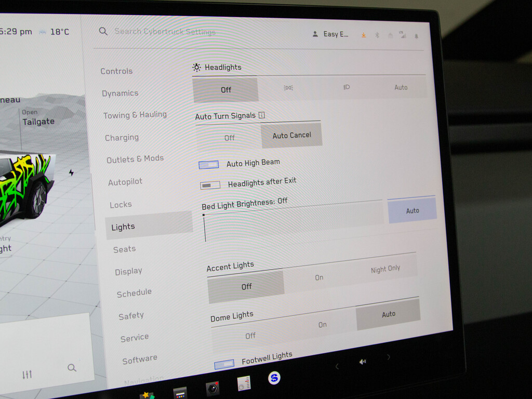Tap the sun icon beside Headlights

[x=196, y=67]
